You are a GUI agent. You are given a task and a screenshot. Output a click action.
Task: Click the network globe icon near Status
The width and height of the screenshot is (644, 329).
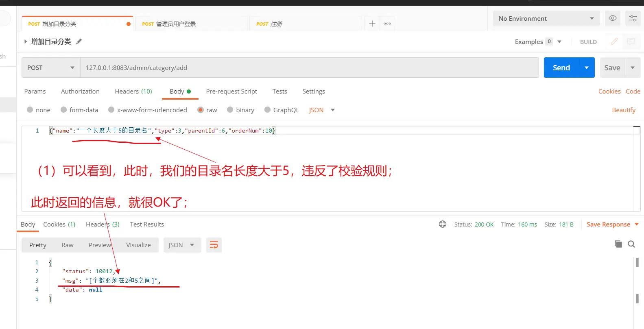[x=443, y=224]
